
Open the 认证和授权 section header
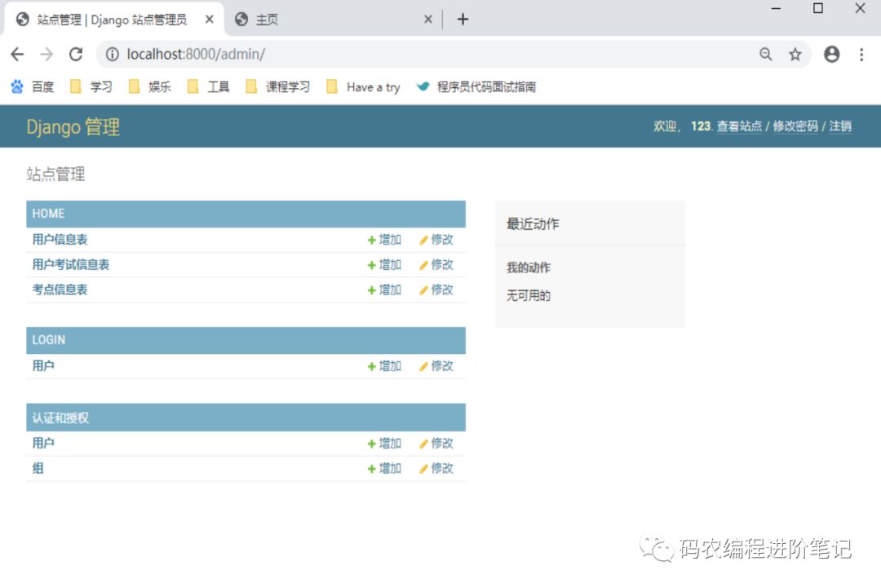60,418
